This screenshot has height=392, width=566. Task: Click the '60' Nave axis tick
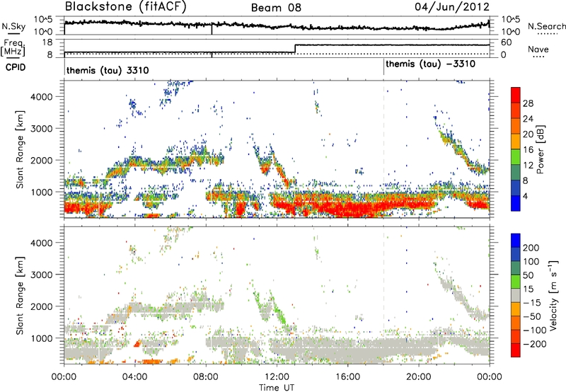(x=507, y=42)
